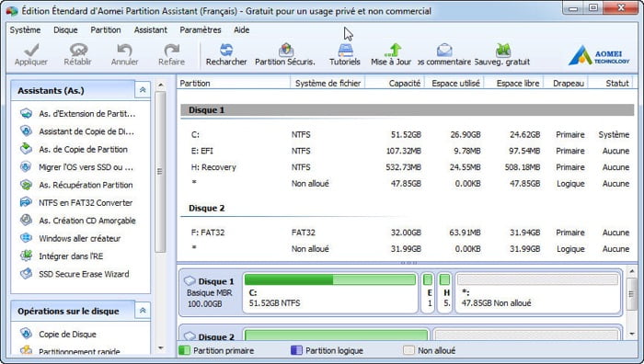Open the Partition Sécuris. tool icon
Screen dimensions: 644x364
(286, 50)
